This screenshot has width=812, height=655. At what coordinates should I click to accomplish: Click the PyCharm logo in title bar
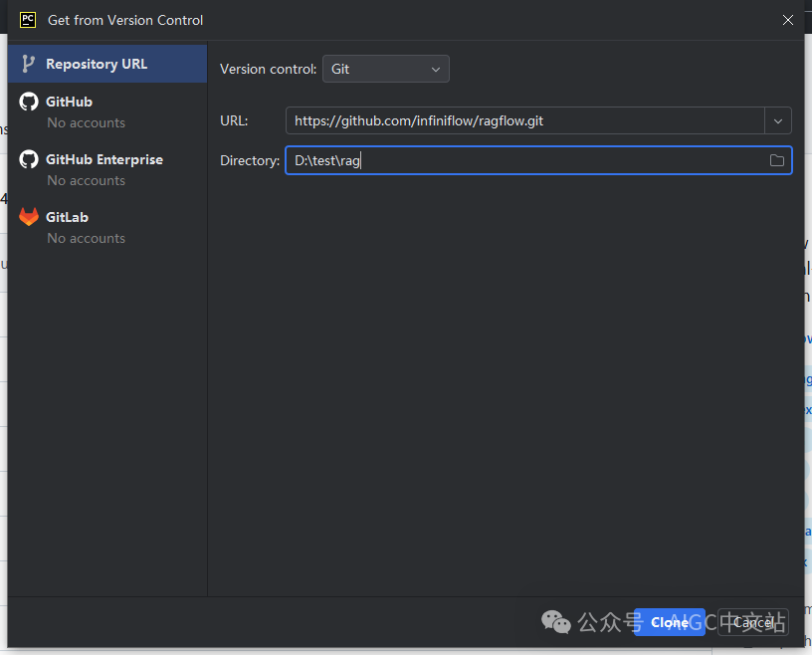[28, 20]
